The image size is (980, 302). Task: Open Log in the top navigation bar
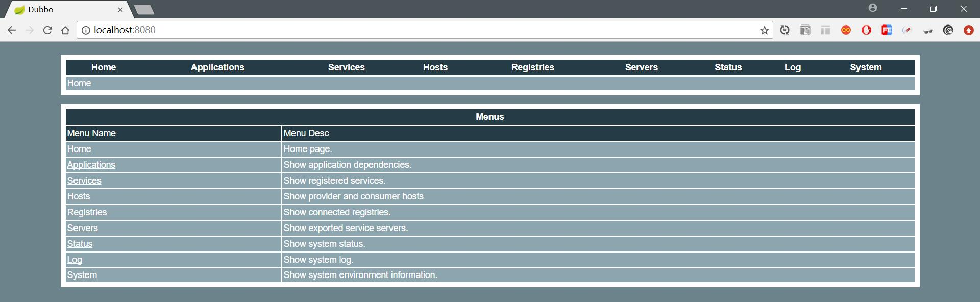click(x=793, y=67)
